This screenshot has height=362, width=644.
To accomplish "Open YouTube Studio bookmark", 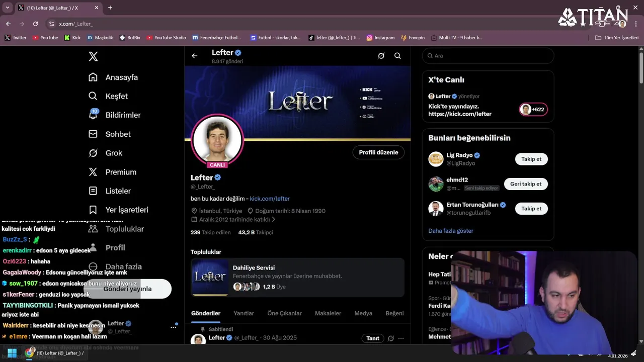I will coord(166,38).
